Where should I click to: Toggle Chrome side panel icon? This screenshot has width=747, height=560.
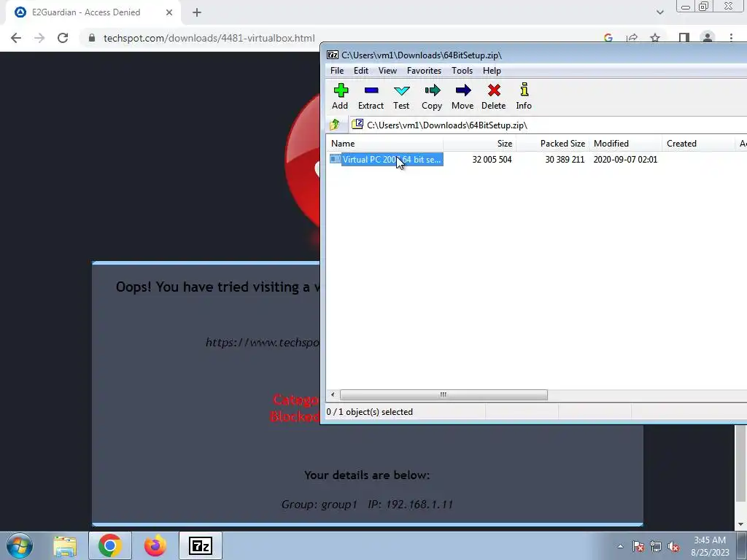click(684, 38)
